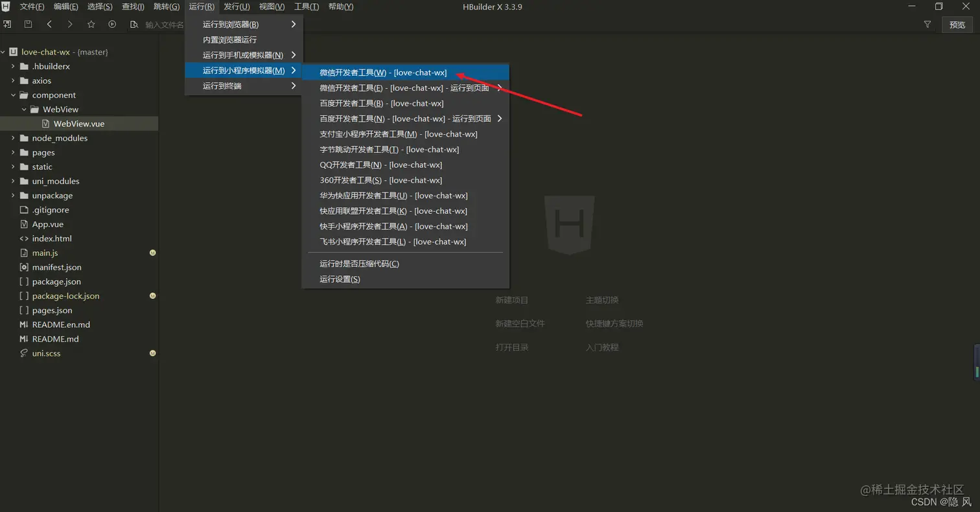Image resolution: width=980 pixels, height=512 pixels.
Task: Click the index.html code icon
Action: pyautogui.click(x=24, y=239)
